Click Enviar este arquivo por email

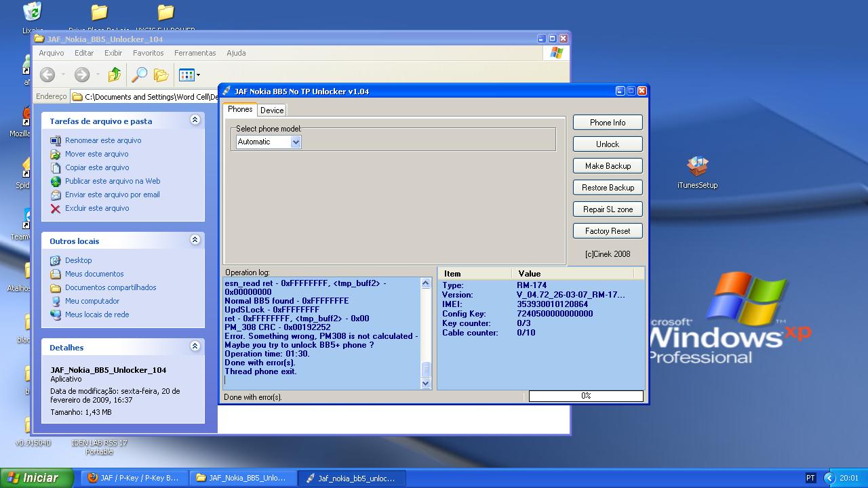click(x=113, y=195)
